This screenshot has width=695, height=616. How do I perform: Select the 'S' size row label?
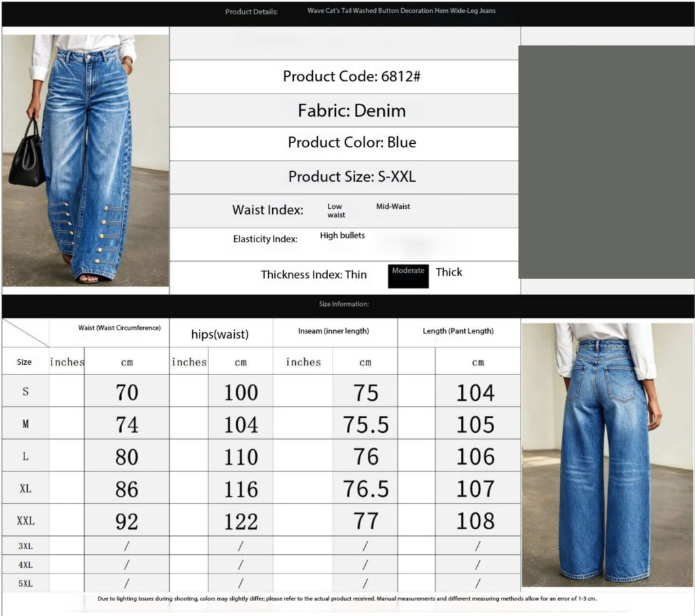pyautogui.click(x=25, y=391)
